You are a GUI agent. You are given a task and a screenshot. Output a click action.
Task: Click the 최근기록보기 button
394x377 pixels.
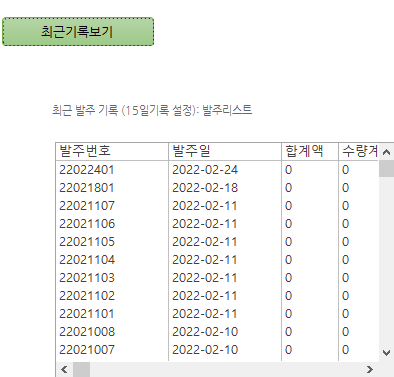78,32
